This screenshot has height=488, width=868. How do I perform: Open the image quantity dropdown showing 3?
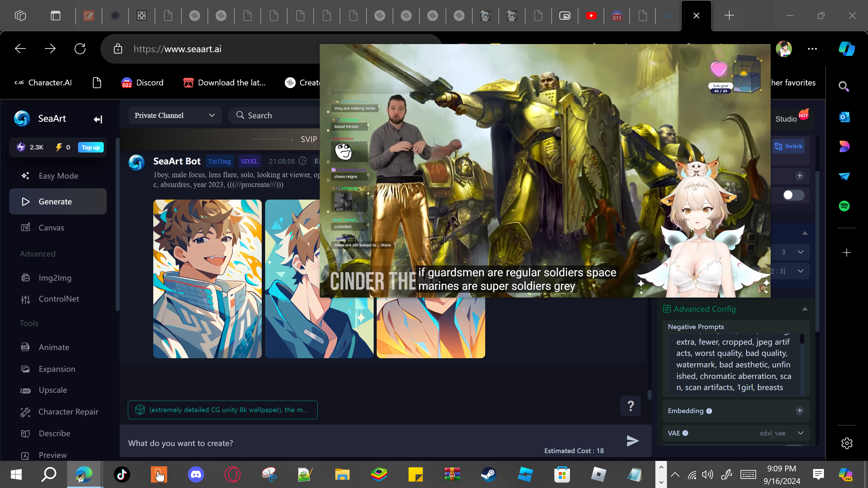click(x=791, y=252)
